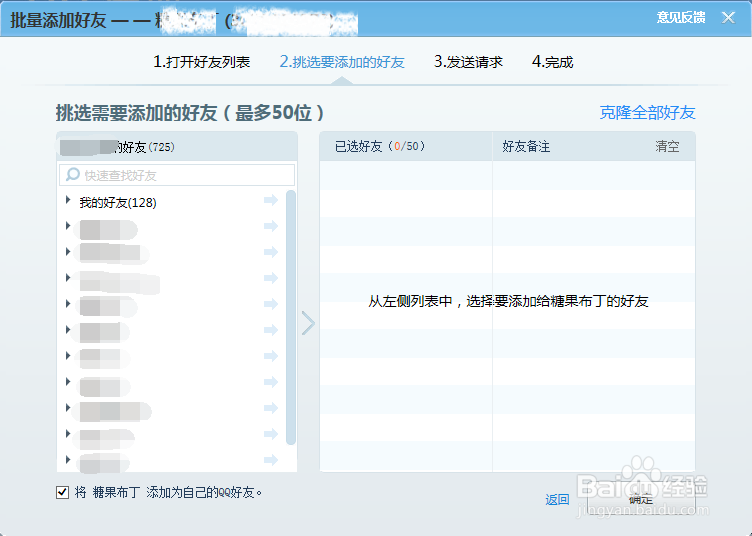Add whole 我的好友(128) group via arrow icon
The width and height of the screenshot is (752, 536).
(271, 200)
